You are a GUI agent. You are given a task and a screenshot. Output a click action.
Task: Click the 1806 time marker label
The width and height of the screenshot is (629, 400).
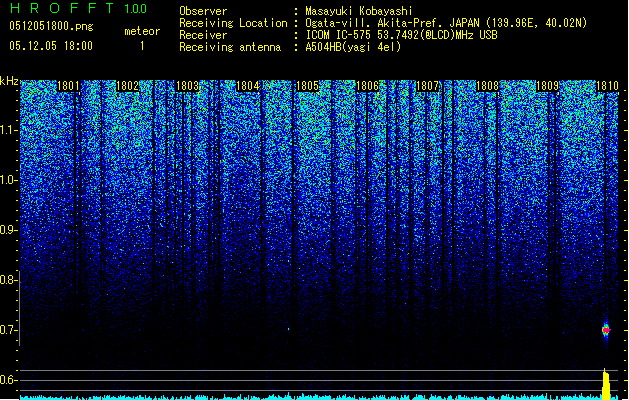tap(367, 86)
